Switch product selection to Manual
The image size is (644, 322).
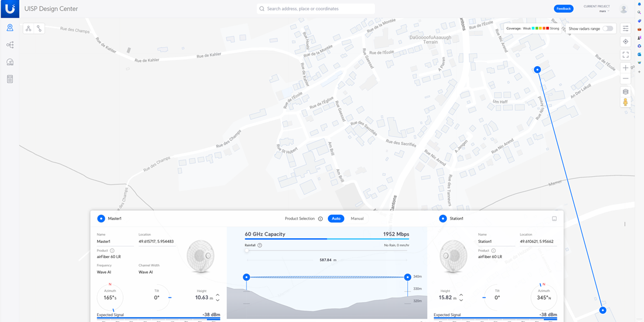tap(357, 218)
